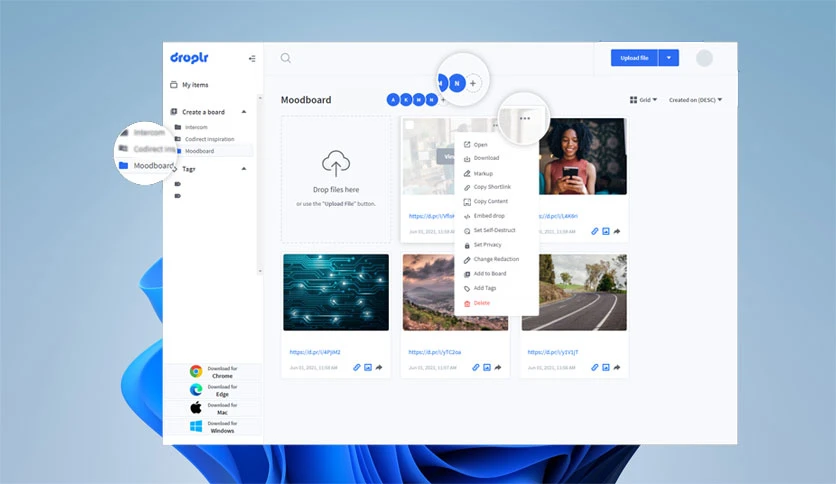Image resolution: width=836 pixels, height=484 pixels.
Task: Copy link icon on the woman photo card
Action: click(x=594, y=231)
